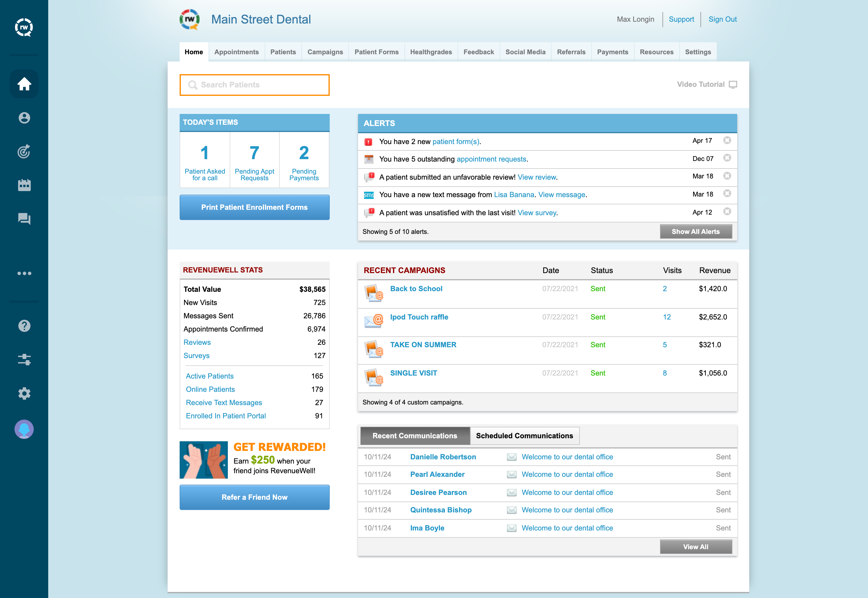
Task: Dismiss the unfavorable review alert
Action: pyautogui.click(x=727, y=176)
